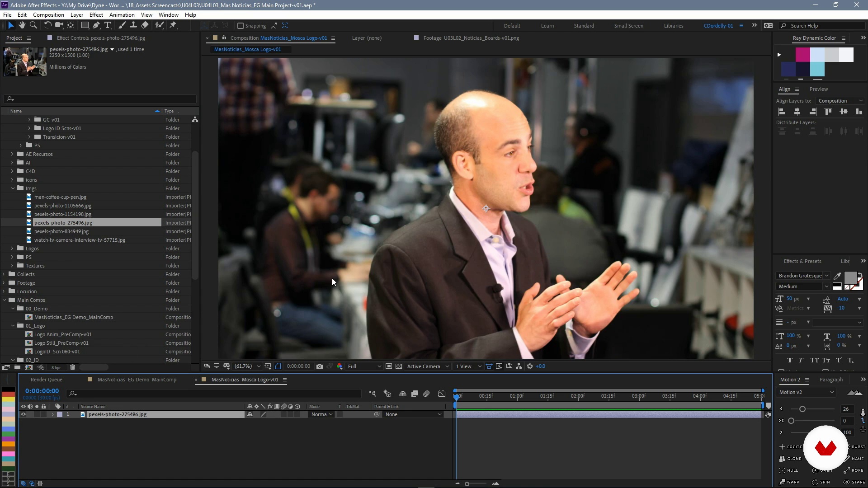
Task: Select the Horizontal Type tool
Action: click(108, 25)
